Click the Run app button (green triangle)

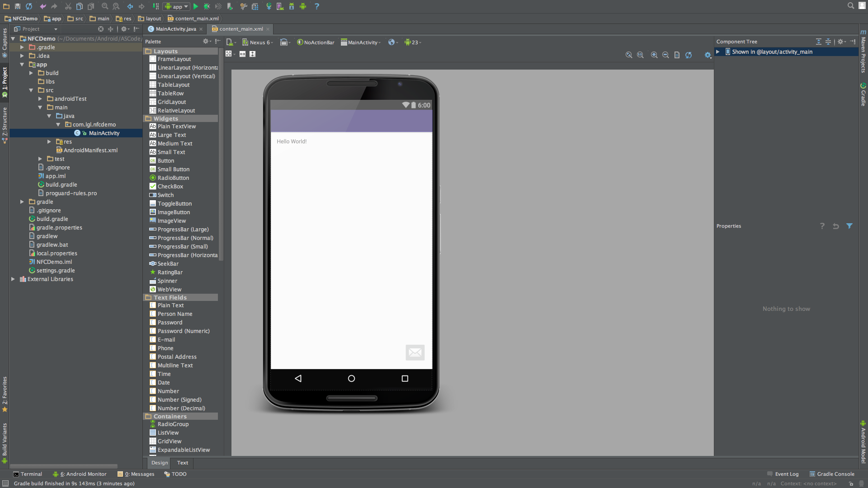pos(196,7)
